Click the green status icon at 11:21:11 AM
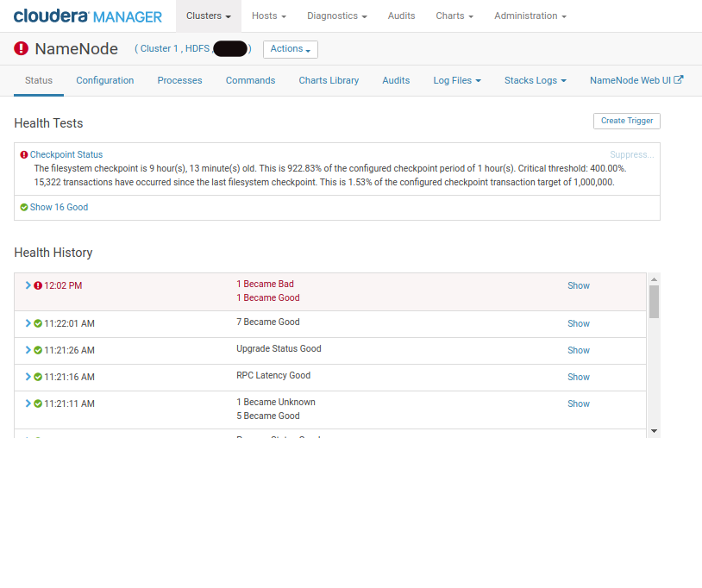This screenshot has height=588, width=702. (x=38, y=403)
